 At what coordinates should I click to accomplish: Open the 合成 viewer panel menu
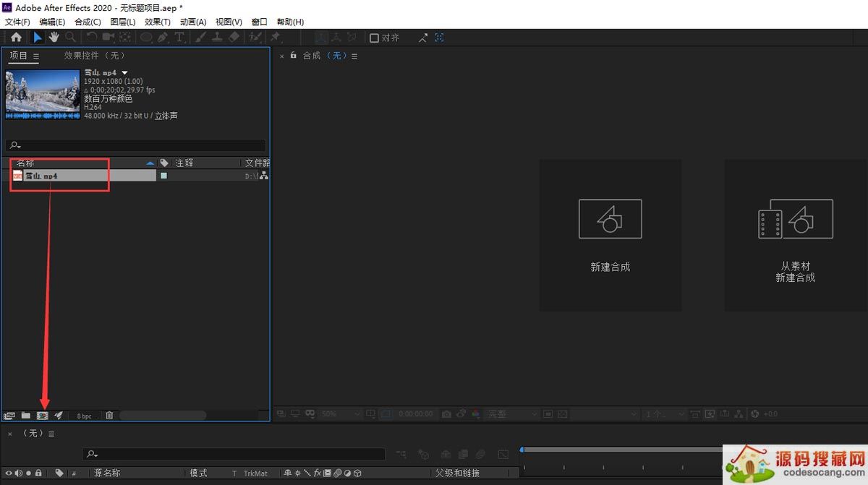pos(354,56)
